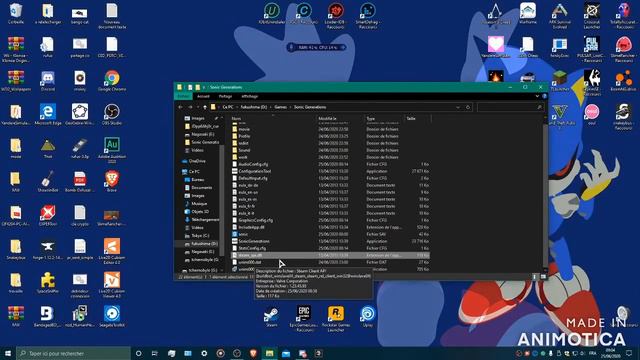This screenshot has width=640, height=360.
Task: Select the GraphicsConfig.cfg file
Action: [x=331, y=220]
